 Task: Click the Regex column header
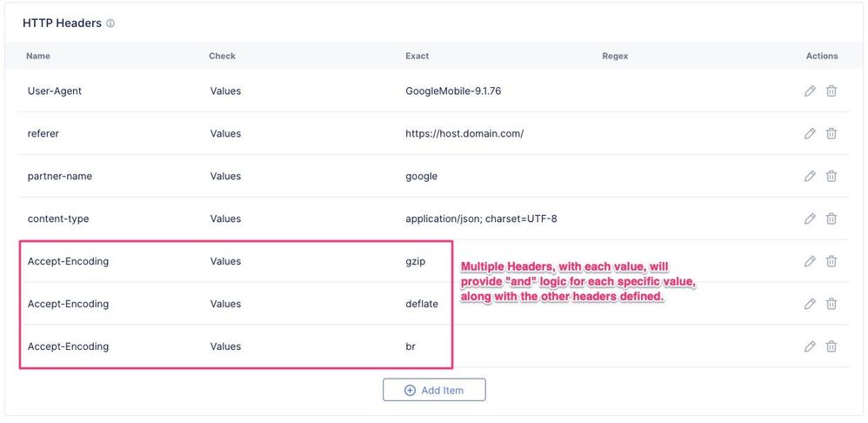pyautogui.click(x=615, y=56)
